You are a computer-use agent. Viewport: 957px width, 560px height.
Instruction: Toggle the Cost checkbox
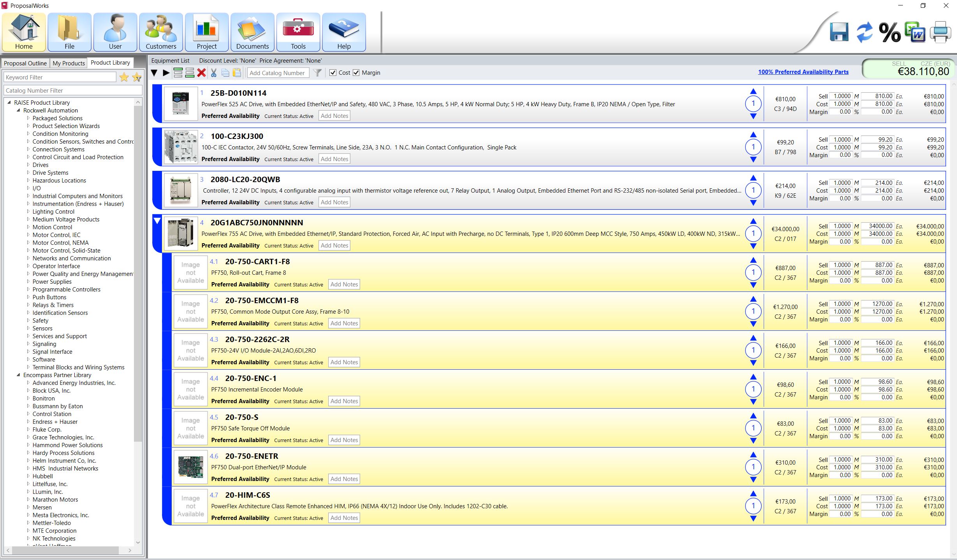coord(333,73)
